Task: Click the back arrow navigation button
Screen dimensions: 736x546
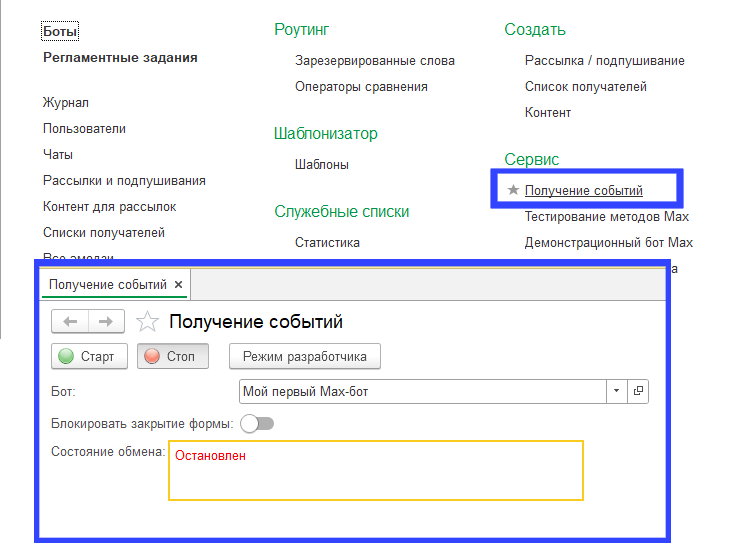Action: [70, 322]
